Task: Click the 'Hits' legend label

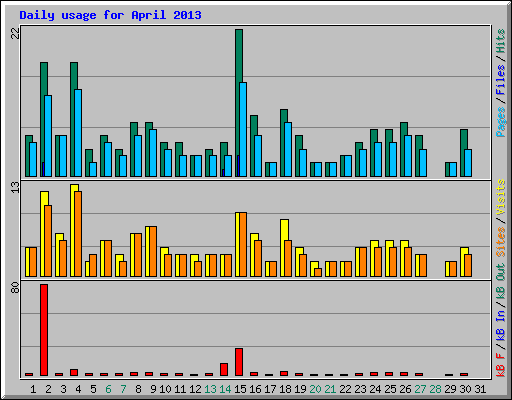Action: coord(500,41)
